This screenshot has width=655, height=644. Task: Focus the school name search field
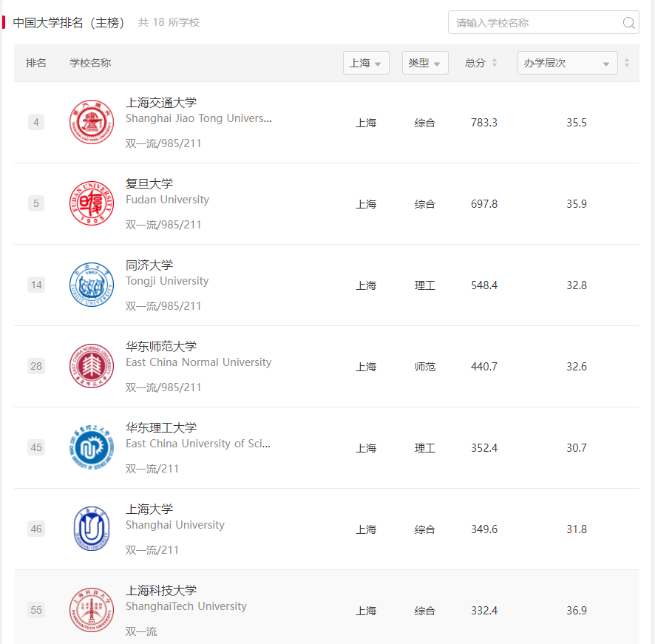pyautogui.click(x=543, y=23)
